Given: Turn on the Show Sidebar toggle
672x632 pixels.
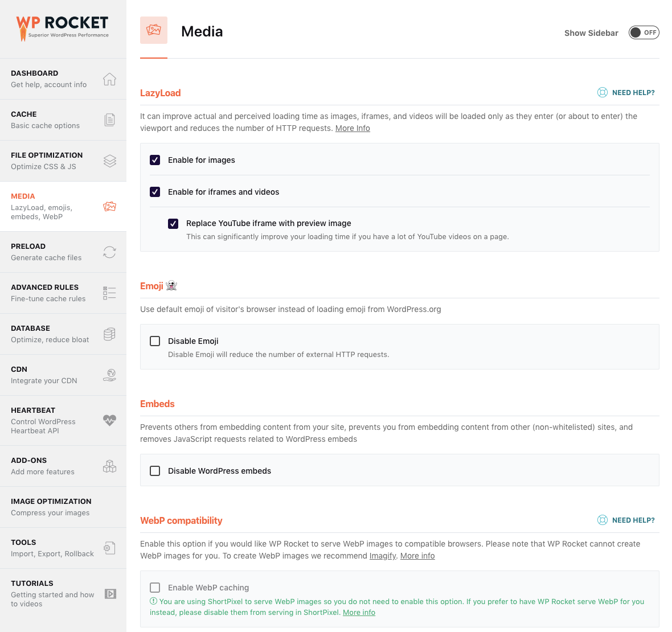Looking at the screenshot, I should pyautogui.click(x=644, y=32).
